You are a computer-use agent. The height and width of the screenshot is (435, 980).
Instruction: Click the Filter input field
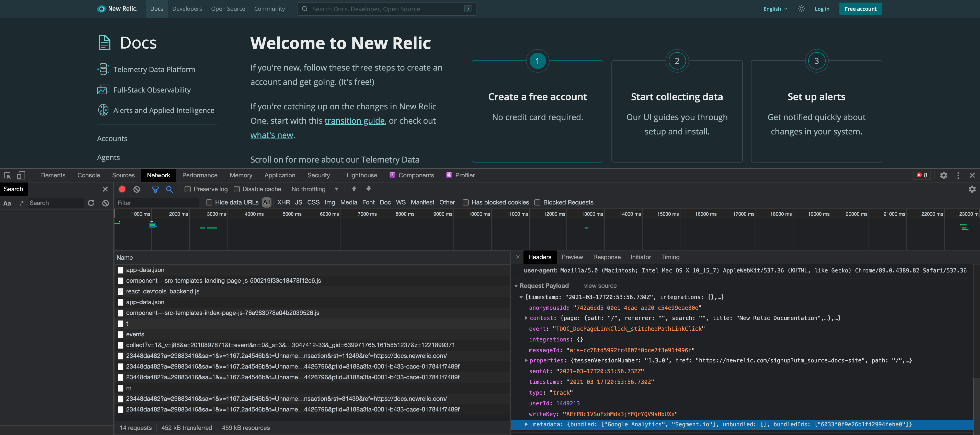[x=157, y=203]
